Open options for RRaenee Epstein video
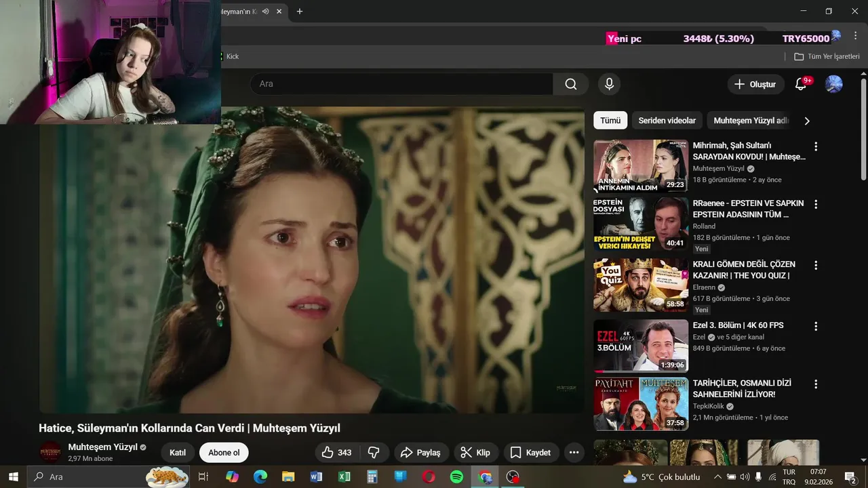 tap(816, 204)
